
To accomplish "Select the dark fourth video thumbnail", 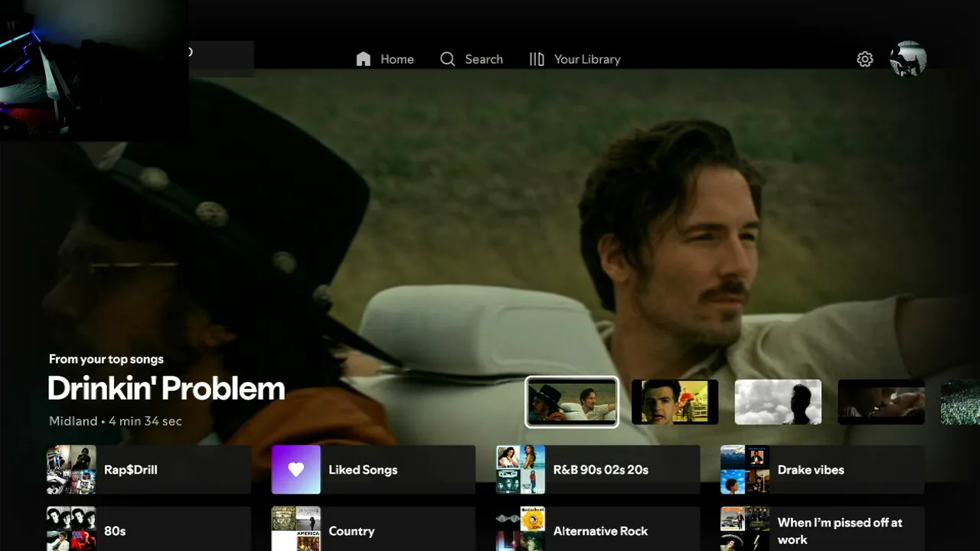I will coord(881,402).
